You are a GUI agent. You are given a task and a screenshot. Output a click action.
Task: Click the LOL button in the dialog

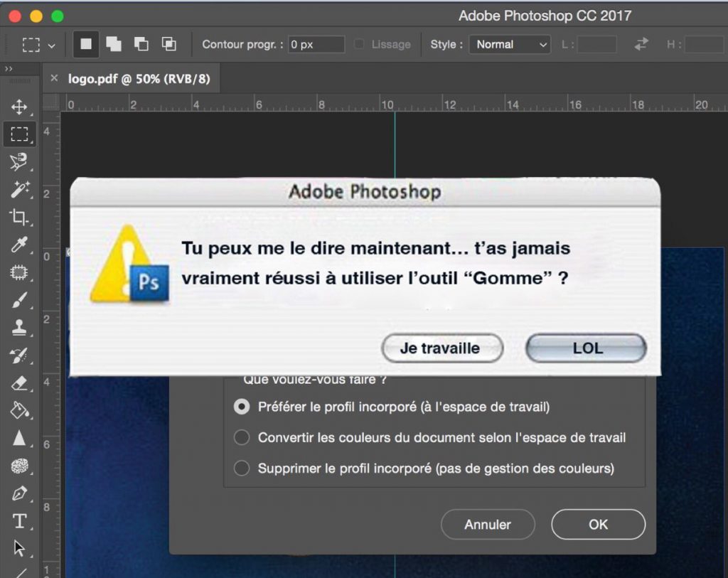pyautogui.click(x=586, y=348)
